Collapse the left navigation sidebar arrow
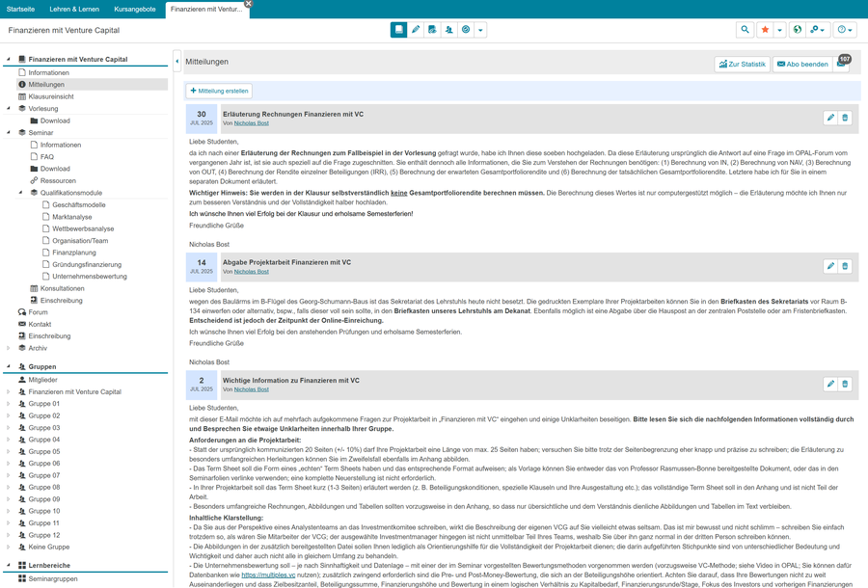868x588 pixels. point(177,62)
